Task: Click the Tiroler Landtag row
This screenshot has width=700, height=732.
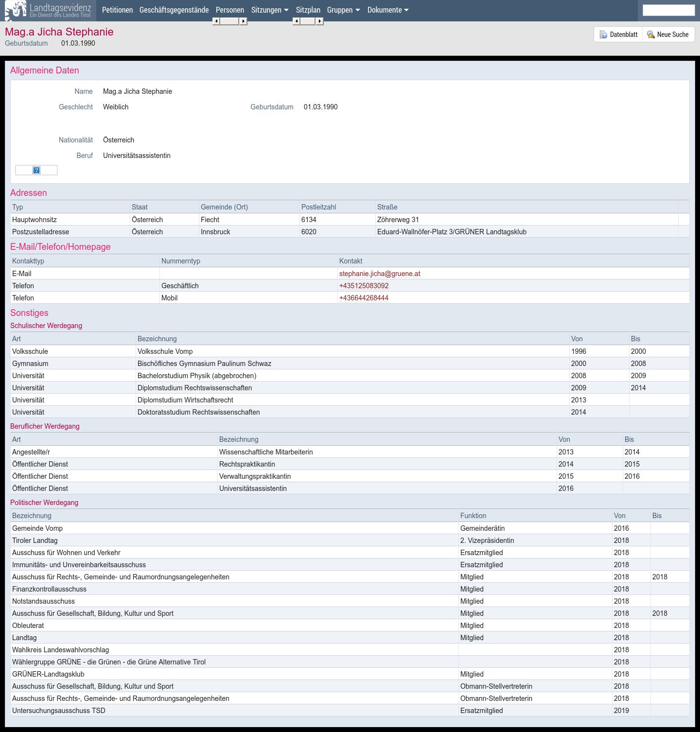Action: point(350,540)
